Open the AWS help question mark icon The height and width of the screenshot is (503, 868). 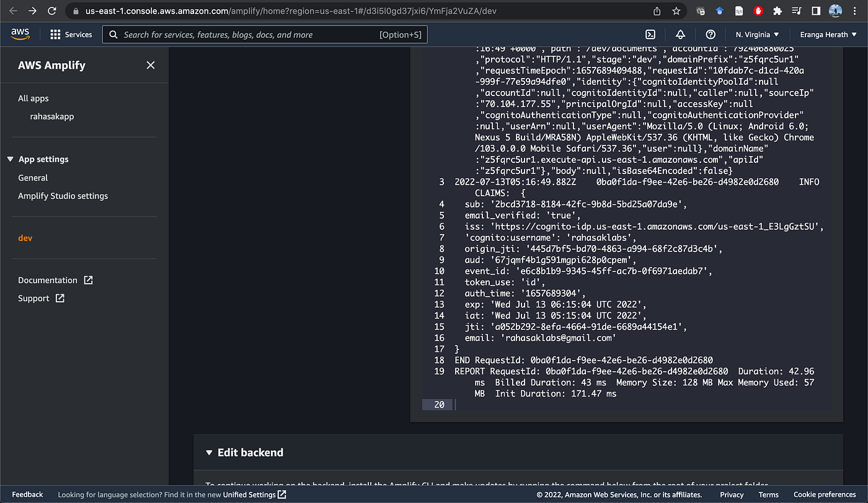point(711,35)
